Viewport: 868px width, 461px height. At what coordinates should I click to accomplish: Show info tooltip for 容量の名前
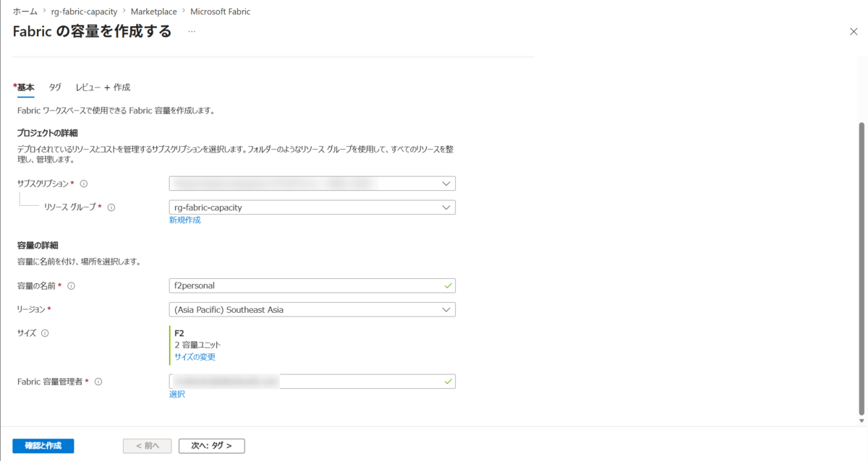[71, 285]
